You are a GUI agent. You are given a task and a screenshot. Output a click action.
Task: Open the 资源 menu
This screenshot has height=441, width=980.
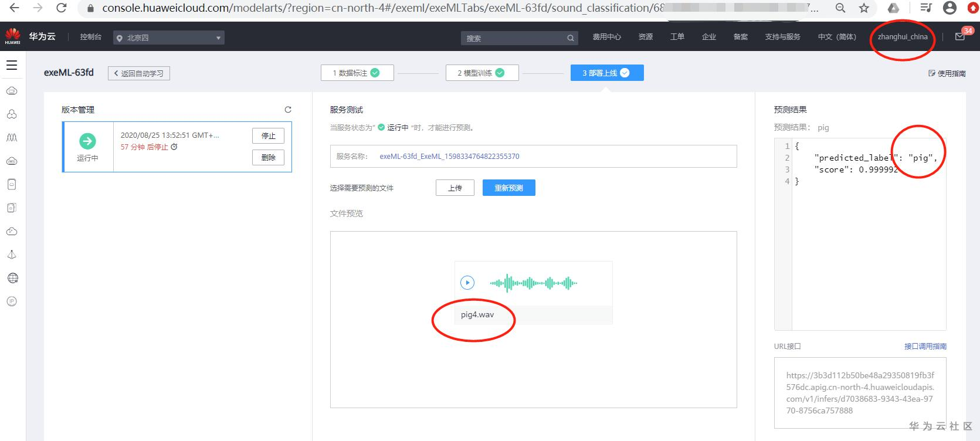pos(646,37)
